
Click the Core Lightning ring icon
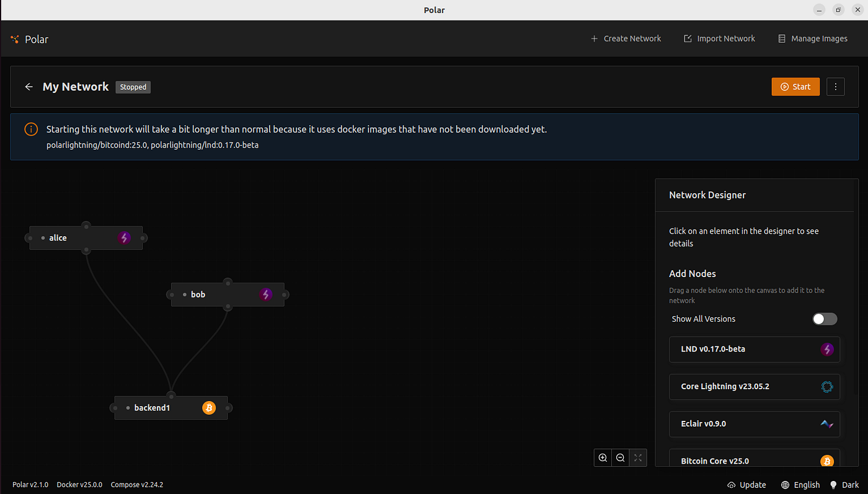point(827,387)
